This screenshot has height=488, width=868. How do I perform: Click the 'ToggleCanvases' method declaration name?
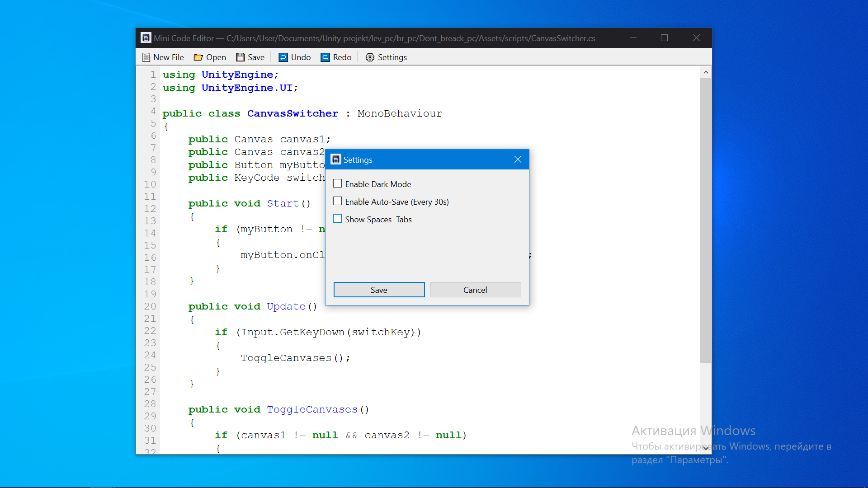pos(312,409)
